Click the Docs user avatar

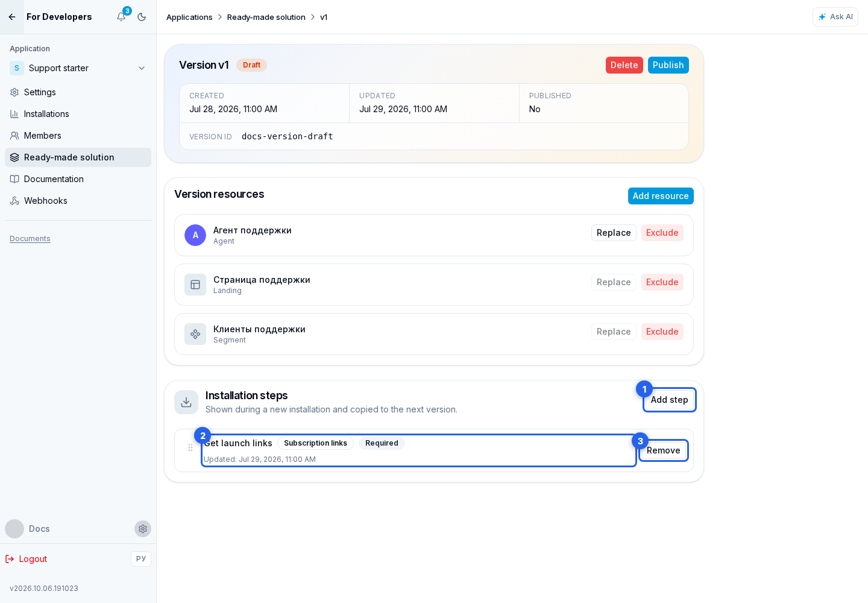click(x=14, y=529)
